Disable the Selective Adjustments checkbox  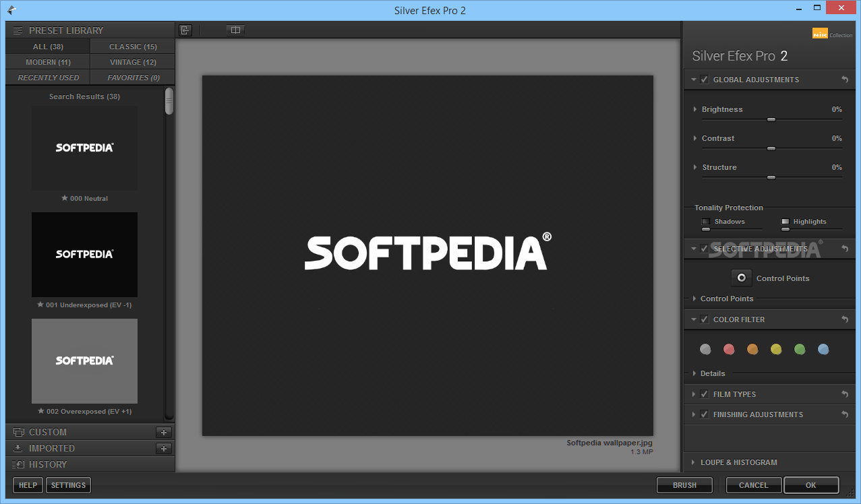705,249
